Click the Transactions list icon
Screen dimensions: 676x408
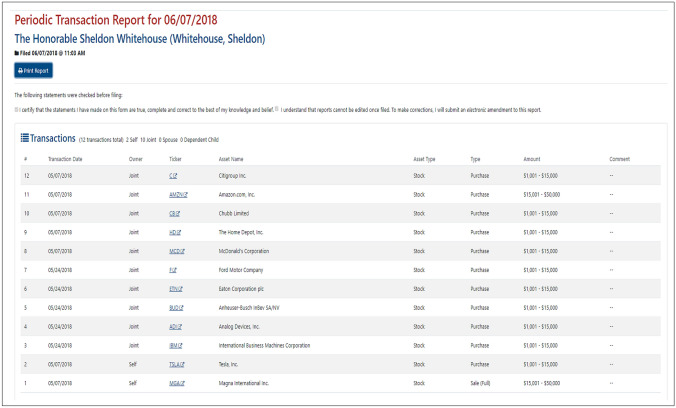[25, 138]
